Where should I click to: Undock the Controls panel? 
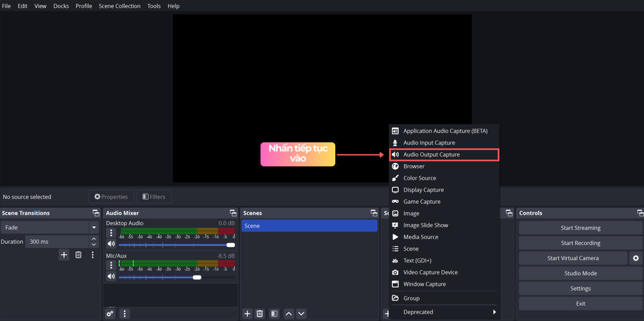(x=640, y=213)
